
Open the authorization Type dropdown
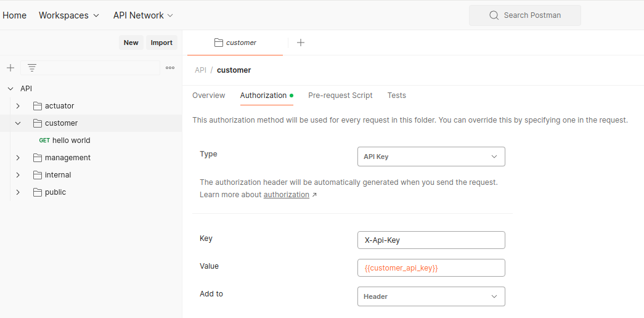[x=431, y=157]
